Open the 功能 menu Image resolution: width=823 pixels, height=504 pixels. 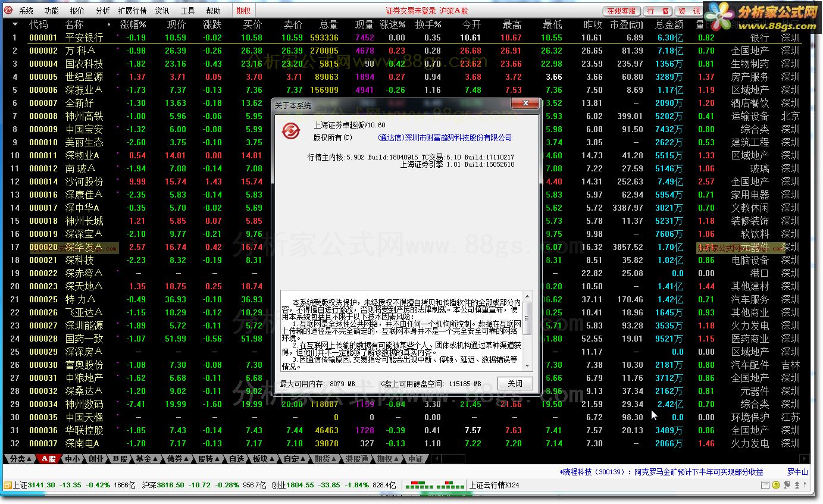pos(51,11)
